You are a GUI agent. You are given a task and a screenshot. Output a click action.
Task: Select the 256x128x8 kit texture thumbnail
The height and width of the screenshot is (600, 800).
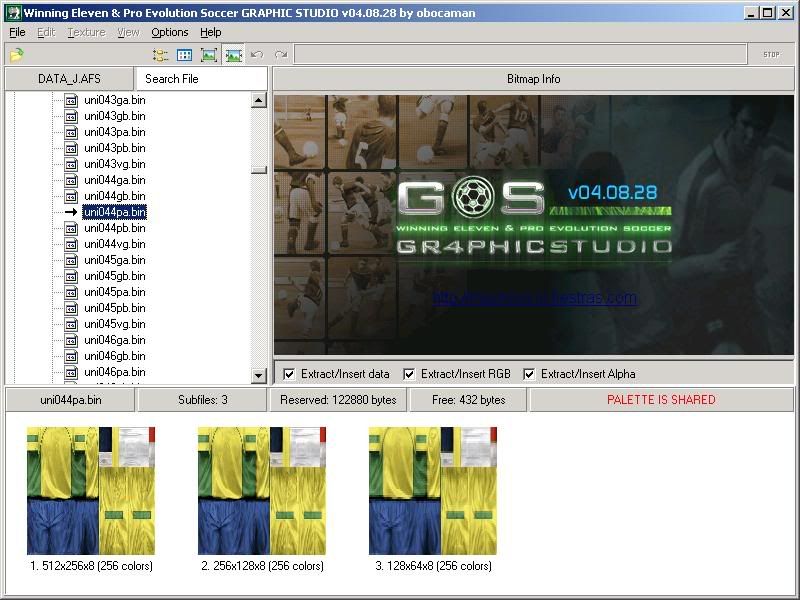[x=262, y=491]
